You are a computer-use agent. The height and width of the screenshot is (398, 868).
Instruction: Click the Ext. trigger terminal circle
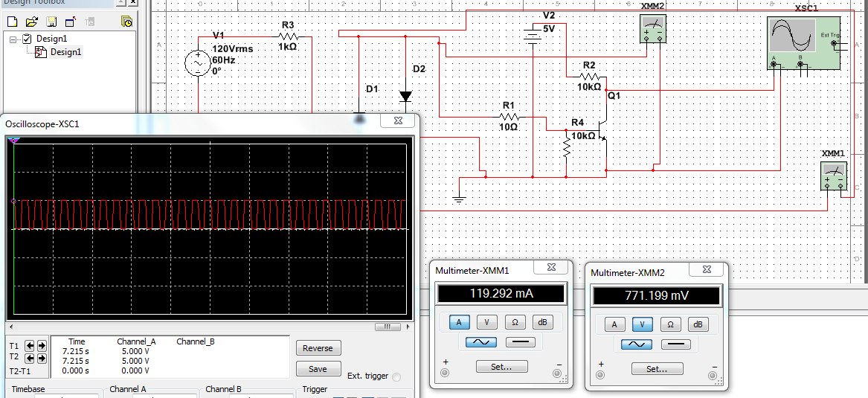[396, 377]
